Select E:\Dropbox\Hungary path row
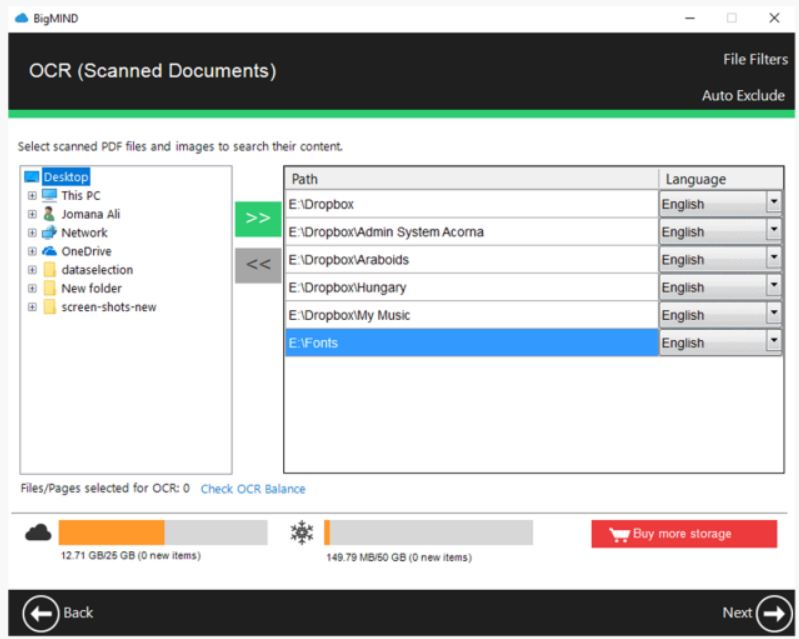The height and width of the screenshot is (639, 799). pyautogui.click(x=471, y=287)
